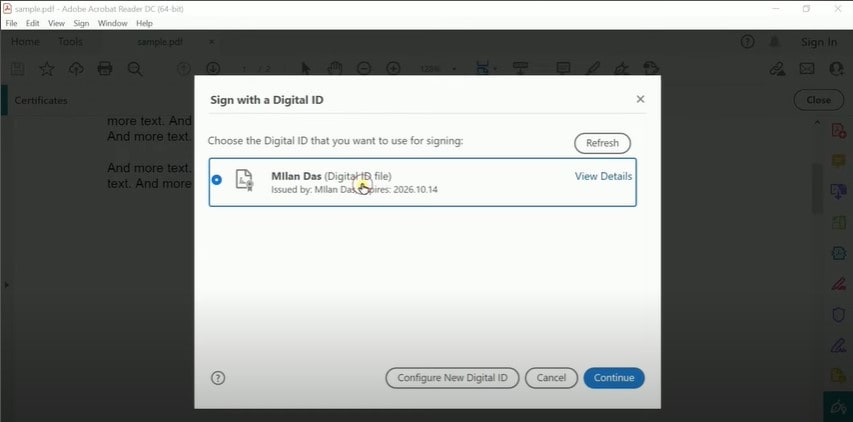Open the View menu
This screenshot has width=853, height=422.
[x=56, y=23]
